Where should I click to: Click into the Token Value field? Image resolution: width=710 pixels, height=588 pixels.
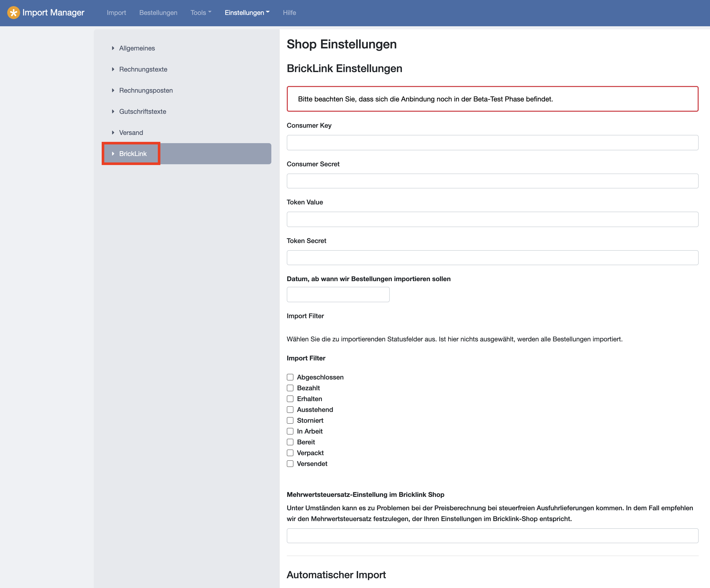coord(492,219)
